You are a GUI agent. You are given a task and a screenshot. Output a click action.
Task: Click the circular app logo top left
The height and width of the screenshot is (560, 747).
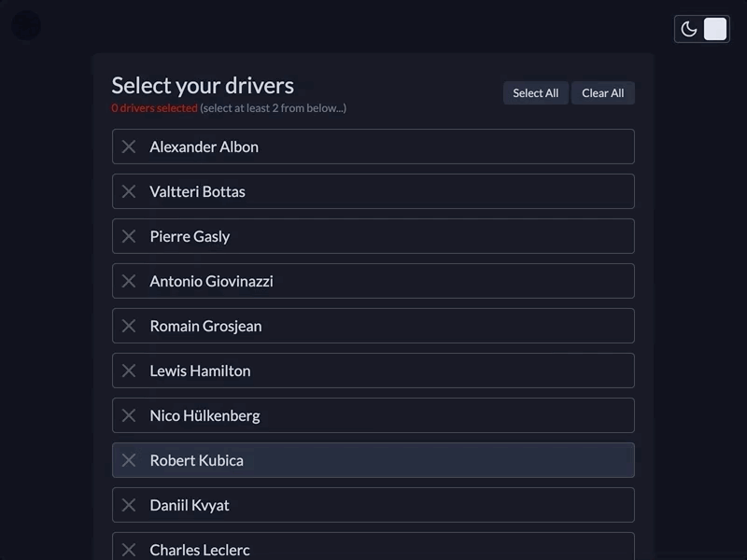[25, 25]
